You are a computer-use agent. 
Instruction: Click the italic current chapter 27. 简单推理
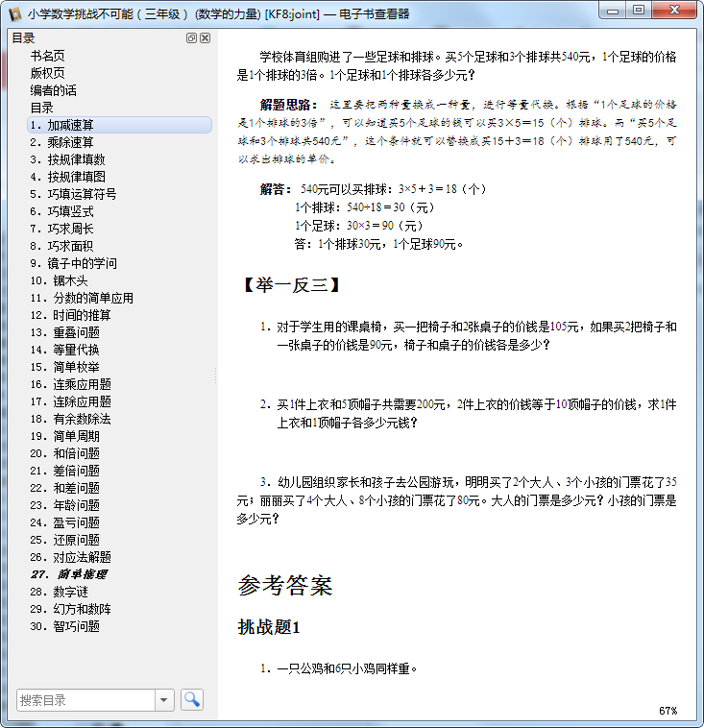(x=69, y=574)
